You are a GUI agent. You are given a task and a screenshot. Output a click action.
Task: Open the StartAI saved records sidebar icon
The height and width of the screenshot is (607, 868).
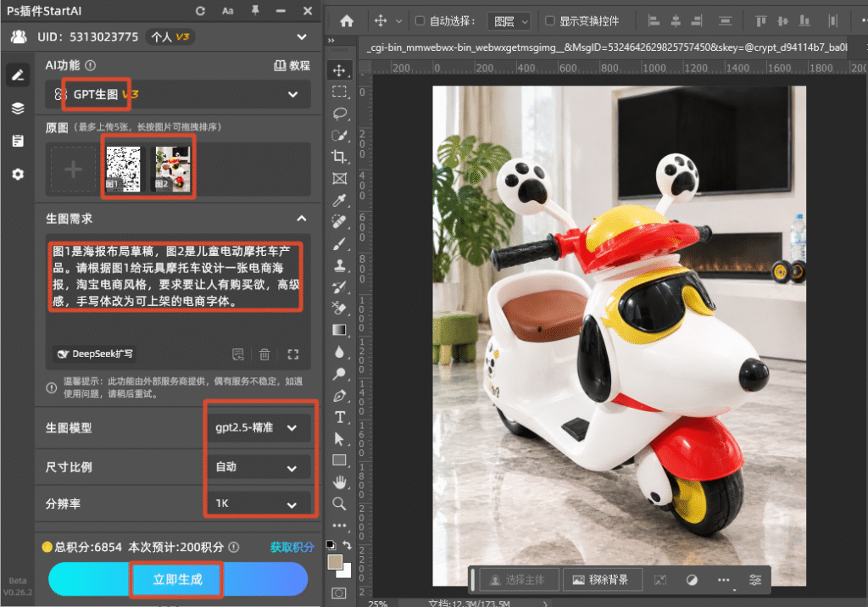coord(18,141)
